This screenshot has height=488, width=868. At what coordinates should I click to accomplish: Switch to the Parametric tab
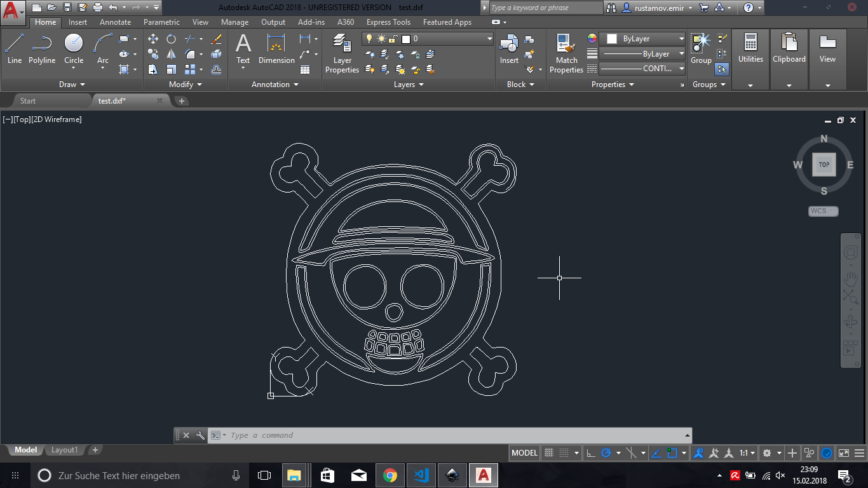[161, 22]
